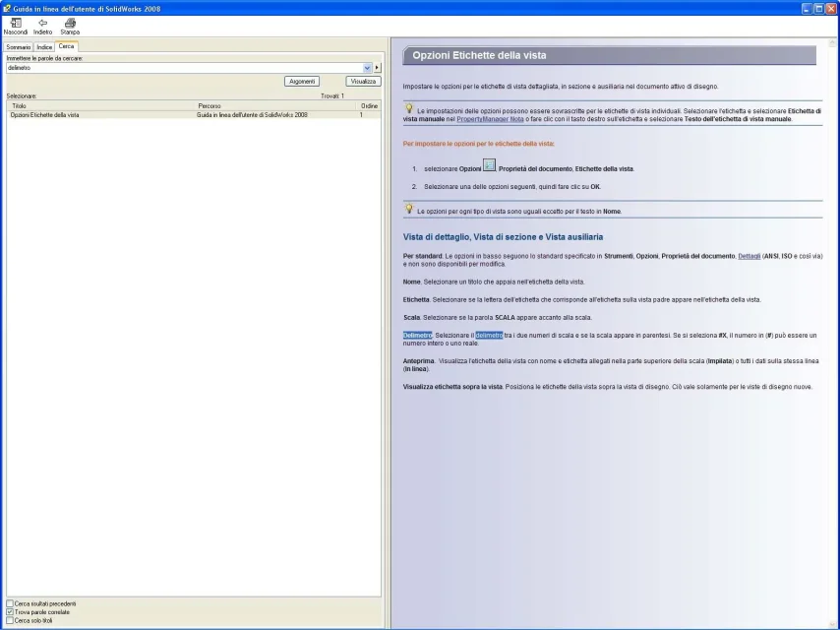This screenshot has height=630, width=840.
Task: Select the 'Opzioni Etichette della vista' search result
Action: coord(45,115)
